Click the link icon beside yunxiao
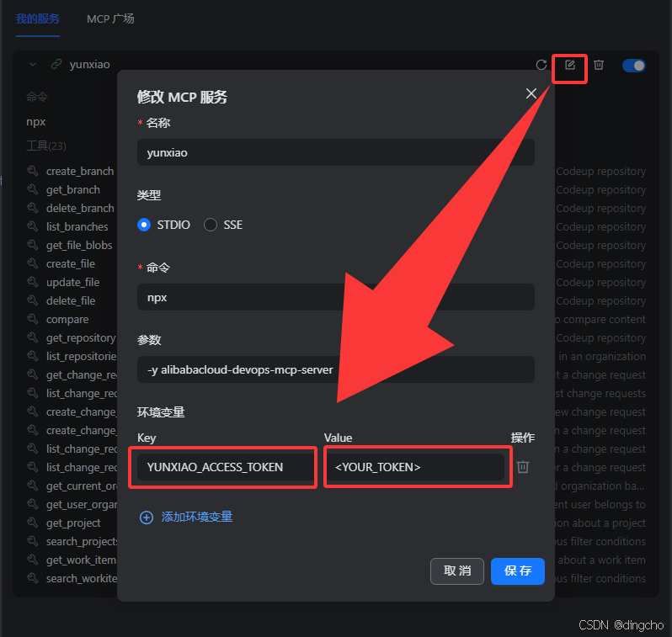This screenshot has width=672, height=637. pyautogui.click(x=56, y=64)
